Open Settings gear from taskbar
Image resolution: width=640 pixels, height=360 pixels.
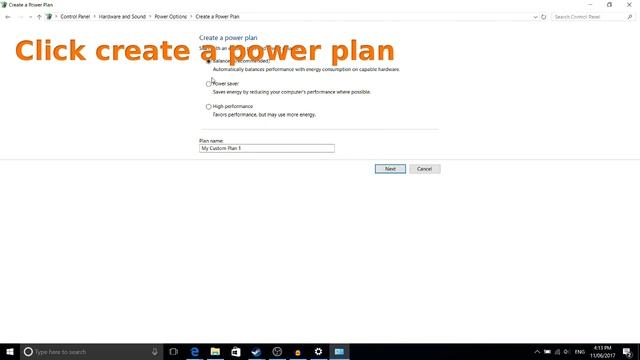318,351
